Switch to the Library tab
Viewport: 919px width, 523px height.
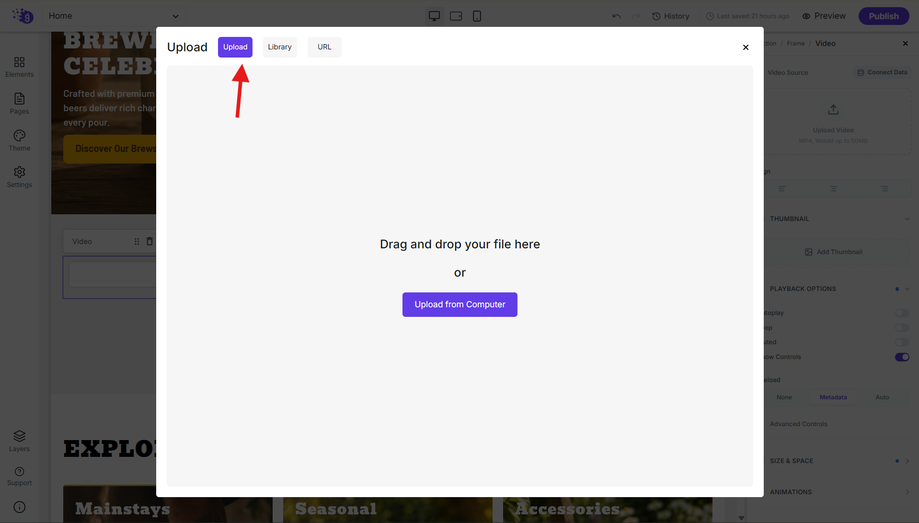(280, 47)
